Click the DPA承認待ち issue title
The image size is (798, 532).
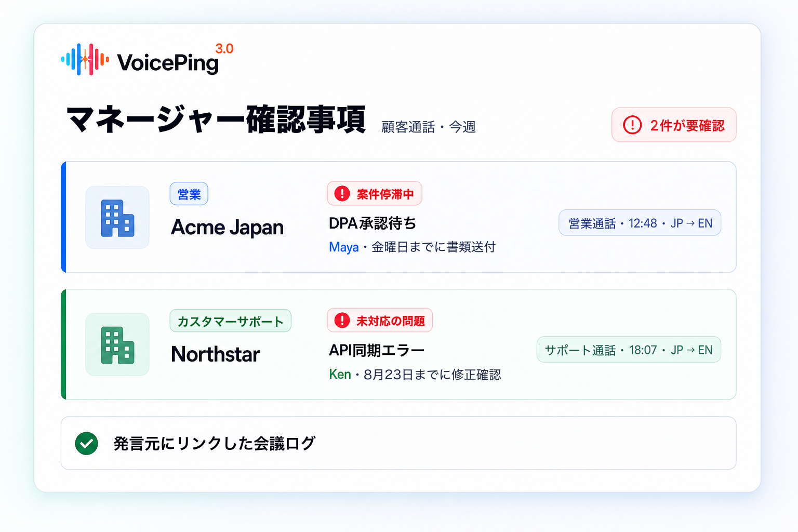(x=373, y=223)
